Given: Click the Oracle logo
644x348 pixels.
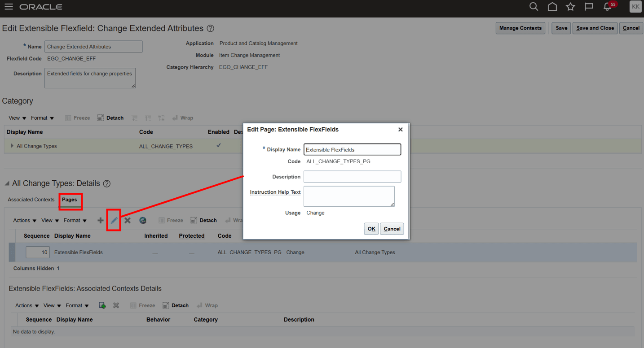Looking at the screenshot, I should coord(41,7).
